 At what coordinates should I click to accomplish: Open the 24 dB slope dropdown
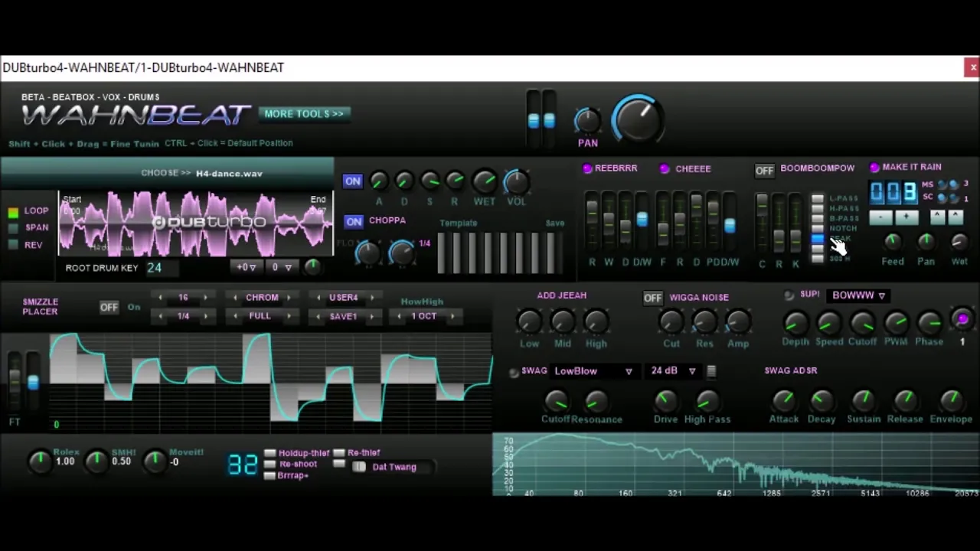[x=673, y=371]
